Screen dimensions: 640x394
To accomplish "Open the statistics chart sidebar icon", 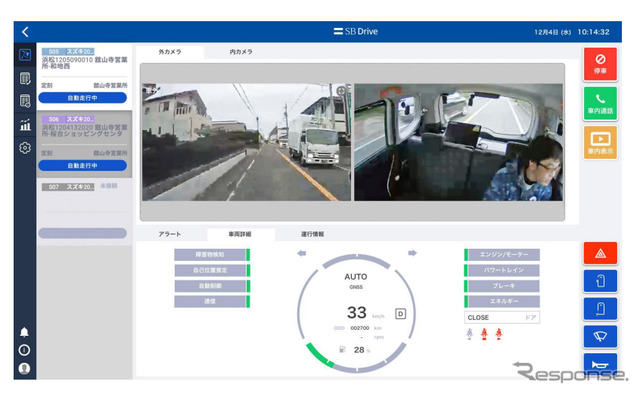I will tap(25, 125).
